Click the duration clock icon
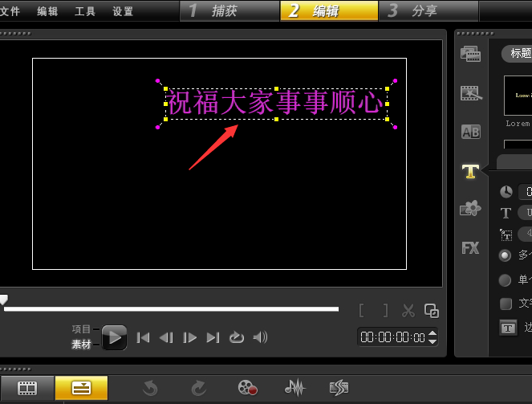The width and height of the screenshot is (532, 404). [506, 192]
